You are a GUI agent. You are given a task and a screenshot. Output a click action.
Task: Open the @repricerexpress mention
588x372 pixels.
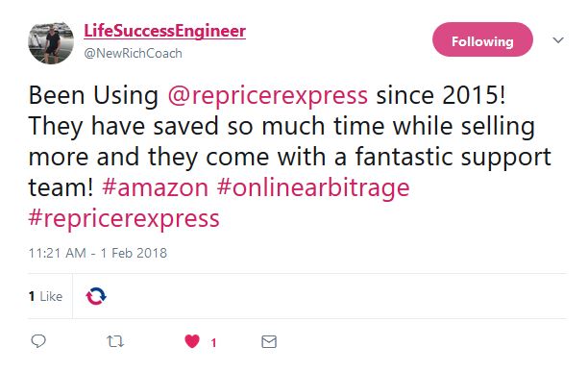point(267,95)
